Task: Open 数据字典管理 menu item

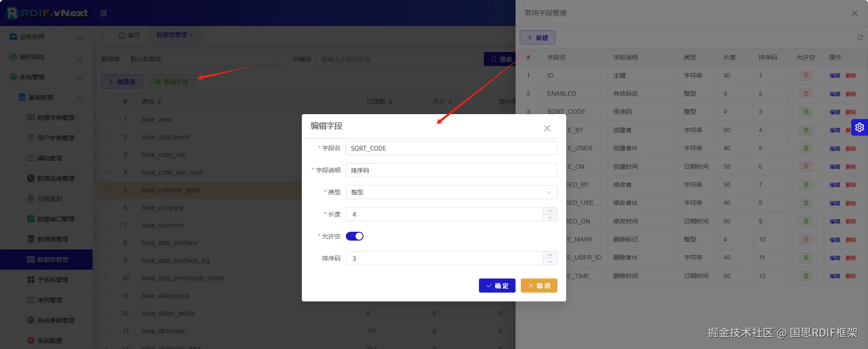Action: tap(46, 118)
